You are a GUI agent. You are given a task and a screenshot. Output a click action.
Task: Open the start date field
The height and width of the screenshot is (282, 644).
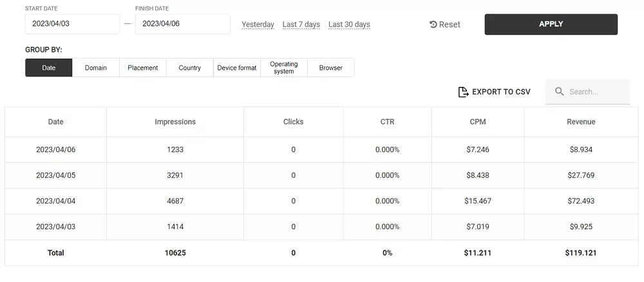click(x=72, y=24)
